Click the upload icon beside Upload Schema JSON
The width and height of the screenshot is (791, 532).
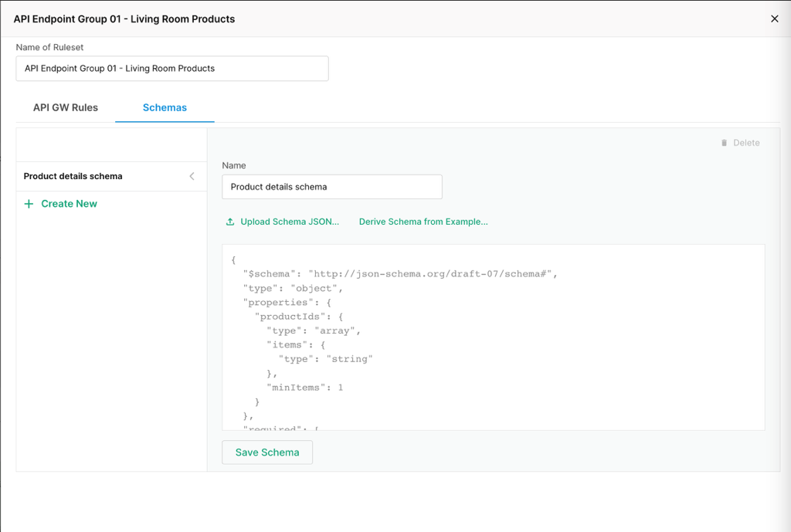tap(229, 221)
